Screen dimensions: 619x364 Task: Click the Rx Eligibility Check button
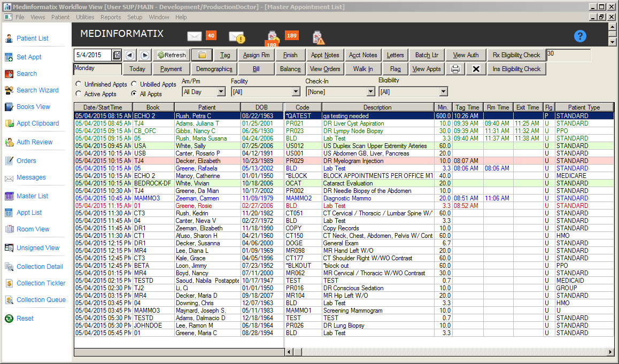[x=516, y=55]
